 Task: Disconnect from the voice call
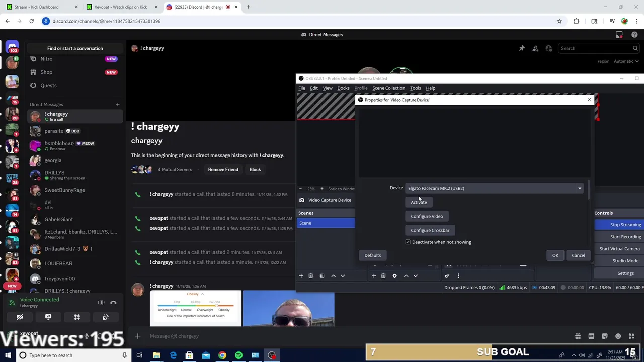(113, 303)
